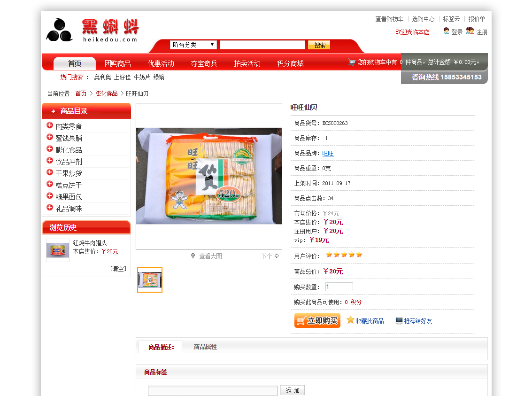This screenshot has height=396, width=532.
Task: Click hot search term 牛奶片
Action: coord(142,78)
